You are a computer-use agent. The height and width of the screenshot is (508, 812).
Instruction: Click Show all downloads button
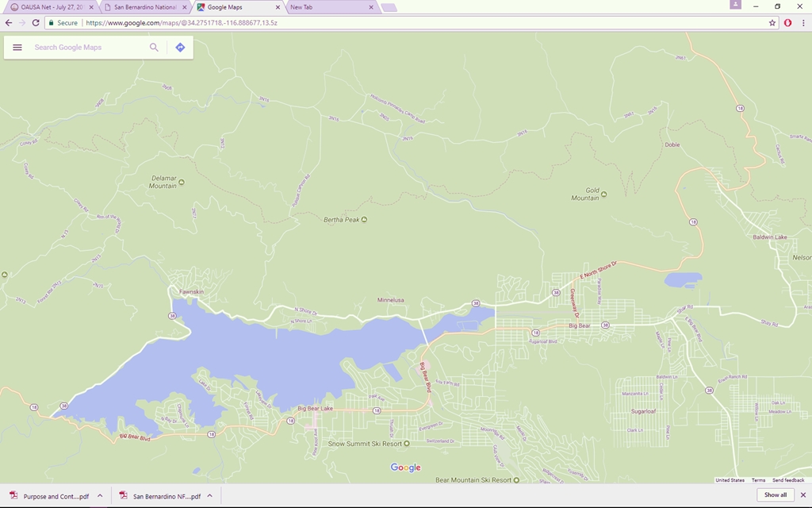776,495
